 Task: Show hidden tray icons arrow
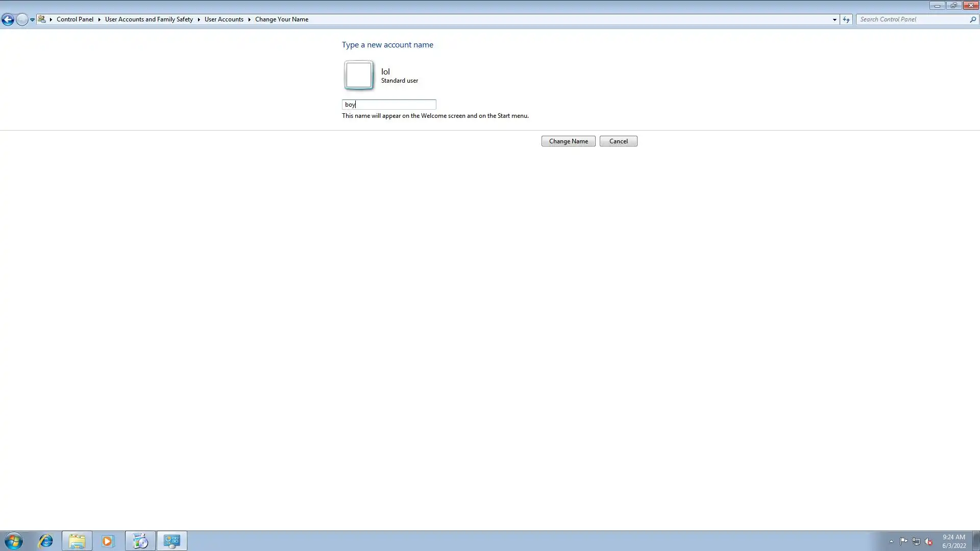(891, 541)
